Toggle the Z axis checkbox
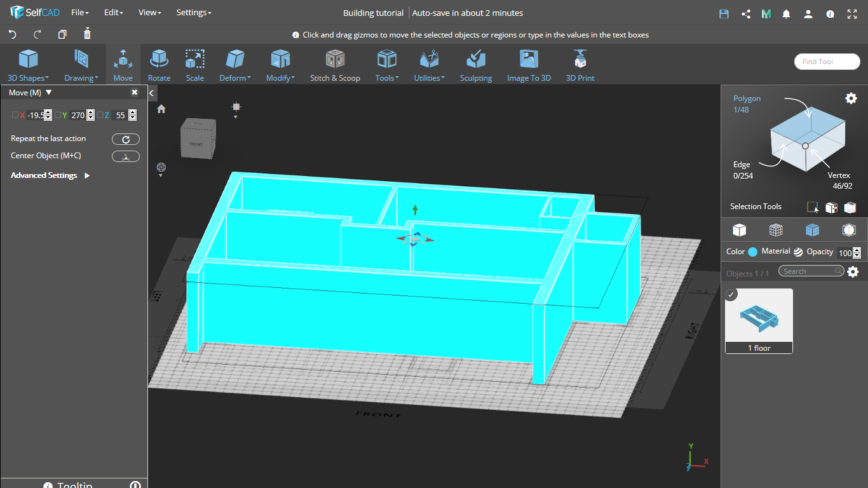This screenshot has height=488, width=868. click(100, 115)
